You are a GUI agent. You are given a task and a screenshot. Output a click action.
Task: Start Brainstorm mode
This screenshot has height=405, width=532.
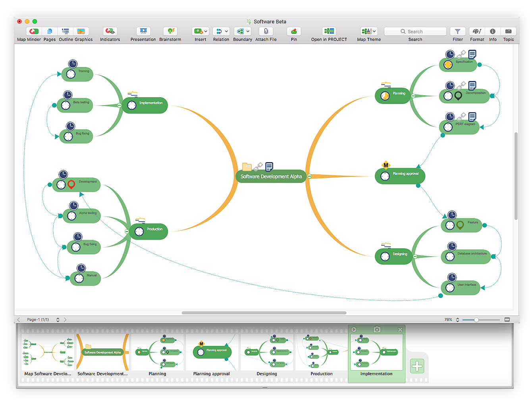(170, 31)
